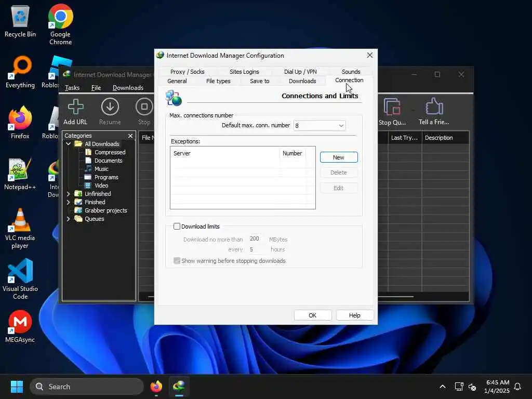Open the Proxy / Socks tab
The width and height of the screenshot is (532, 399).
(x=187, y=72)
